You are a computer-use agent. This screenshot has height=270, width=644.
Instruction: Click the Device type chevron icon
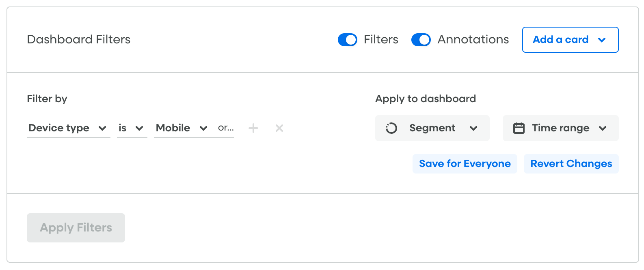click(102, 128)
